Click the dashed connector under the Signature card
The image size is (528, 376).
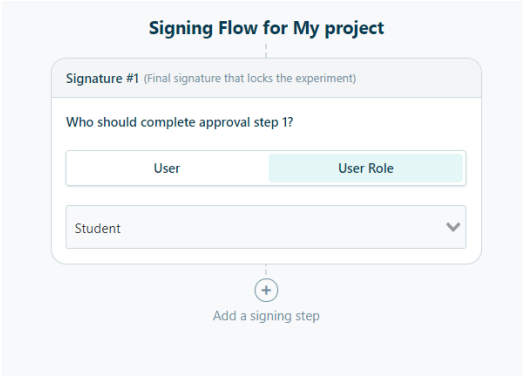pyautogui.click(x=266, y=271)
